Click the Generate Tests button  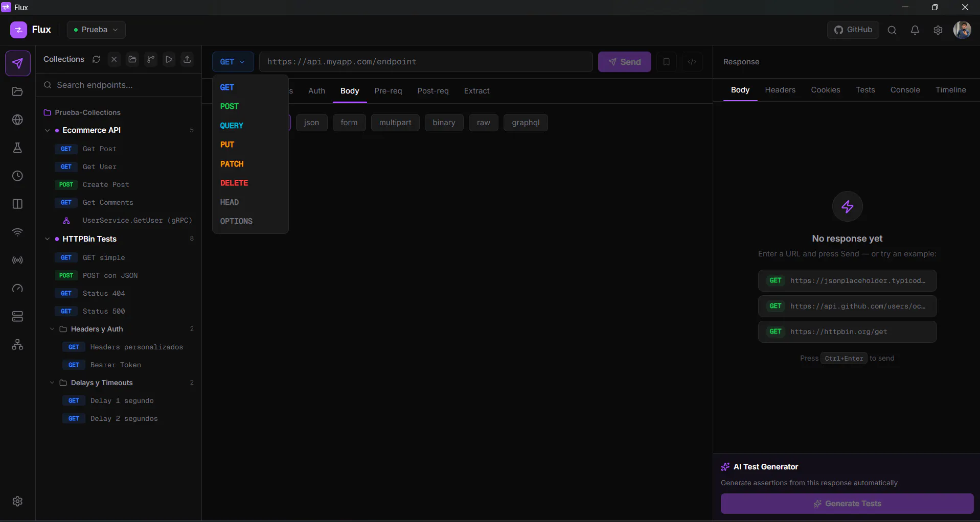coord(847,504)
